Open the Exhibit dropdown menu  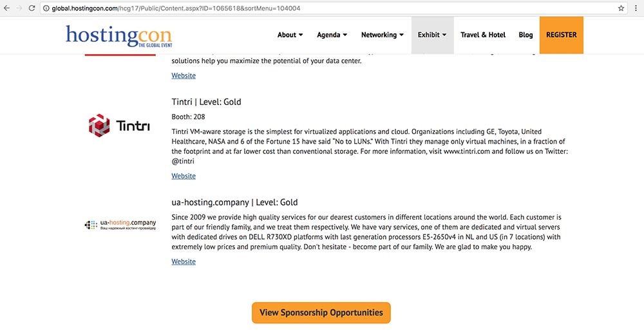tap(431, 35)
